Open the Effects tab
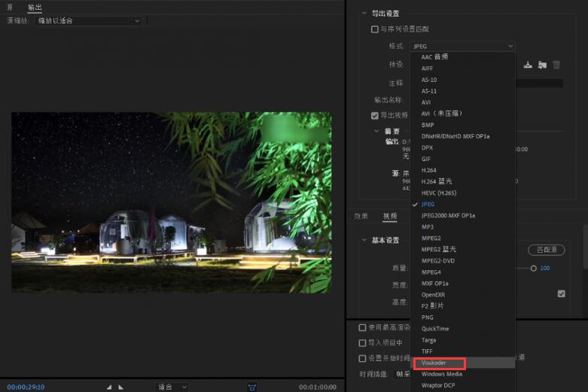588x392 pixels. click(361, 216)
